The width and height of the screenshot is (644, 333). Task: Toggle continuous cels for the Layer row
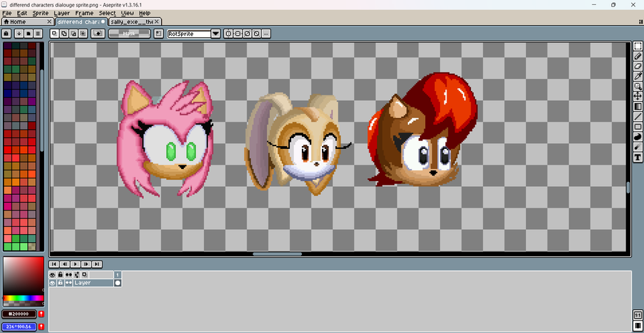(x=69, y=283)
